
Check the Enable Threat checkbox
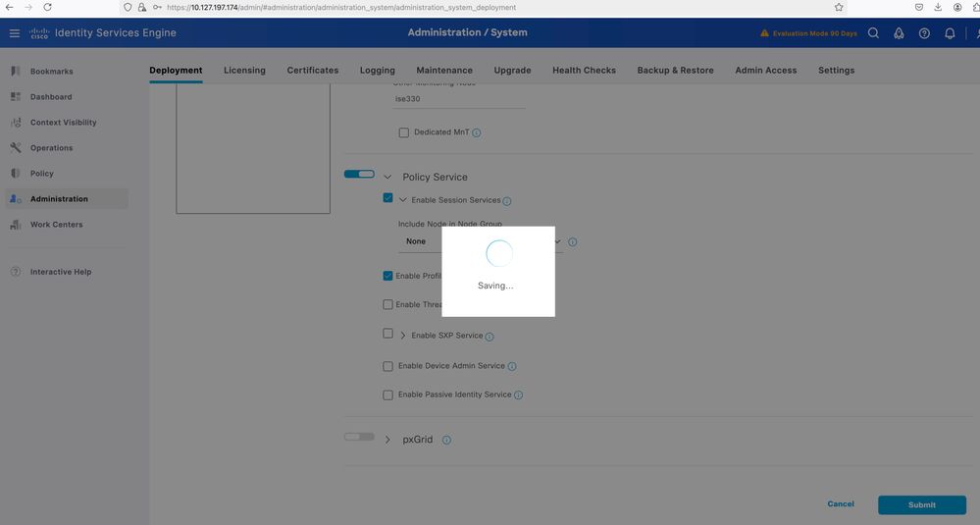coord(387,304)
